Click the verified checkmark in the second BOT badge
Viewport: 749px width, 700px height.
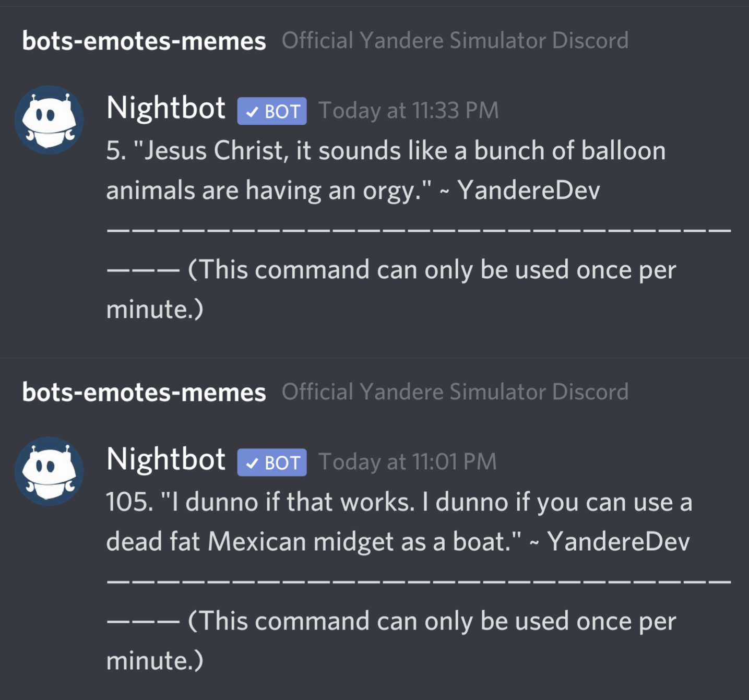253,463
